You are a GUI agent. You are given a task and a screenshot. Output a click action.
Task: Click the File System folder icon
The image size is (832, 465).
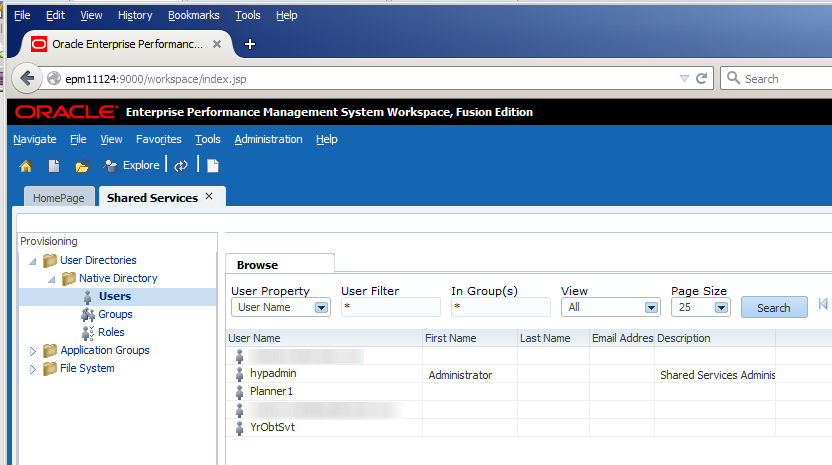point(50,369)
